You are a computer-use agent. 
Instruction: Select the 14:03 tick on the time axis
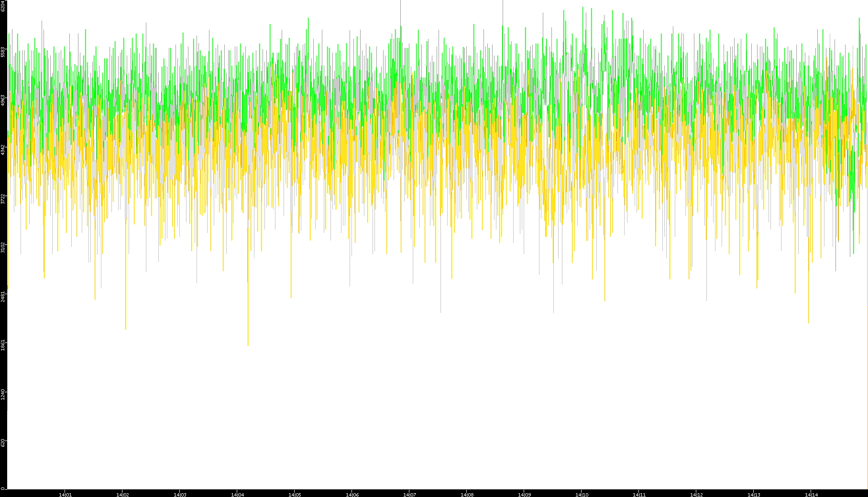180,495
